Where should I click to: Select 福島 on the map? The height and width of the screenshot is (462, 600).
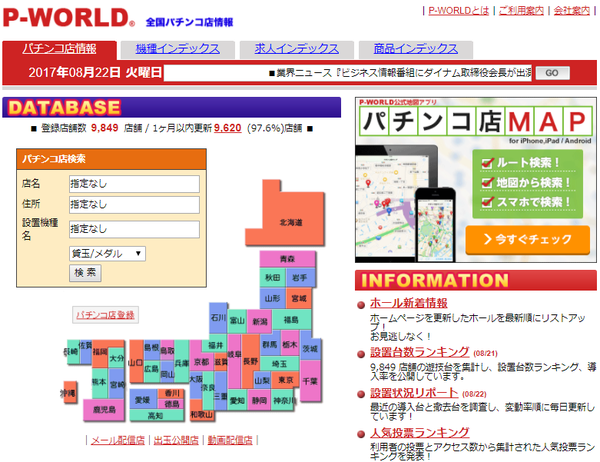(x=292, y=320)
